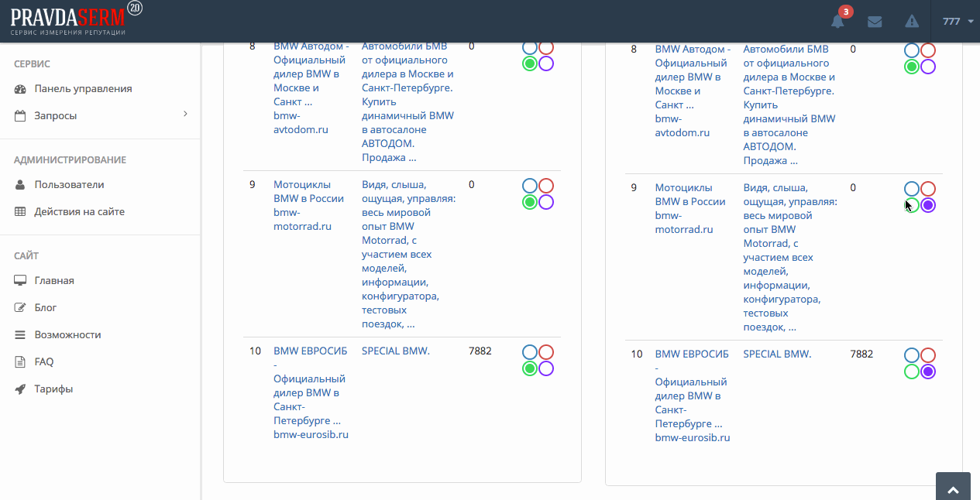The image size is (980, 500).
Task: Open the notifications bell icon
Action: pos(837,22)
